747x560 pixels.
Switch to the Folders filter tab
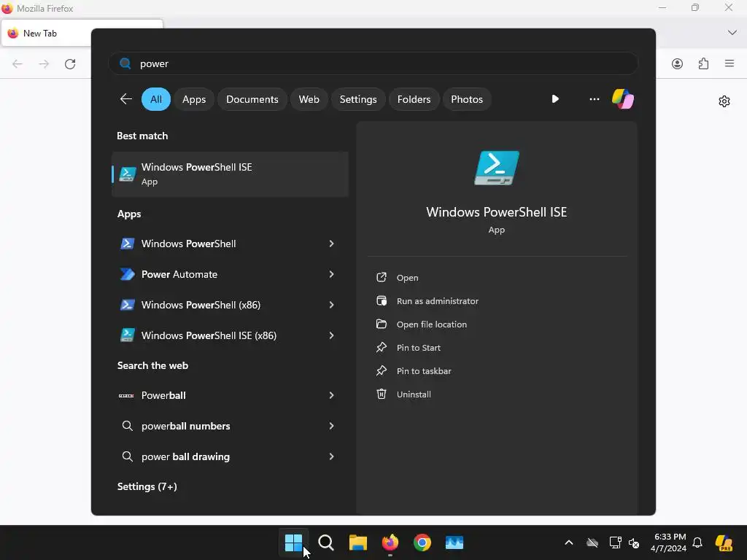pyautogui.click(x=414, y=99)
